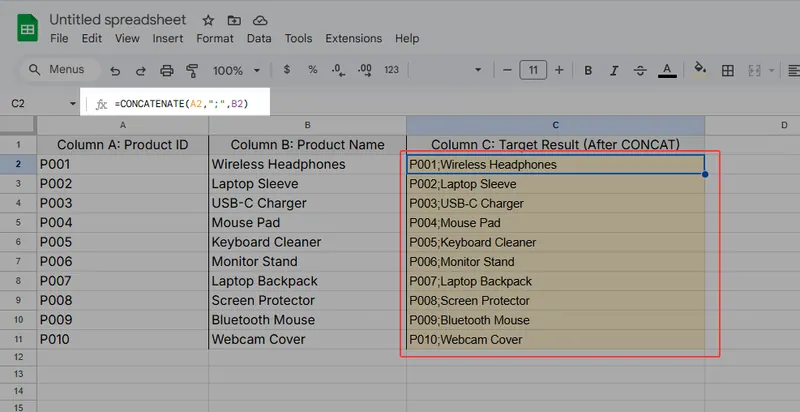800x412 pixels.
Task: Open the Extensions menu
Action: pyautogui.click(x=353, y=38)
